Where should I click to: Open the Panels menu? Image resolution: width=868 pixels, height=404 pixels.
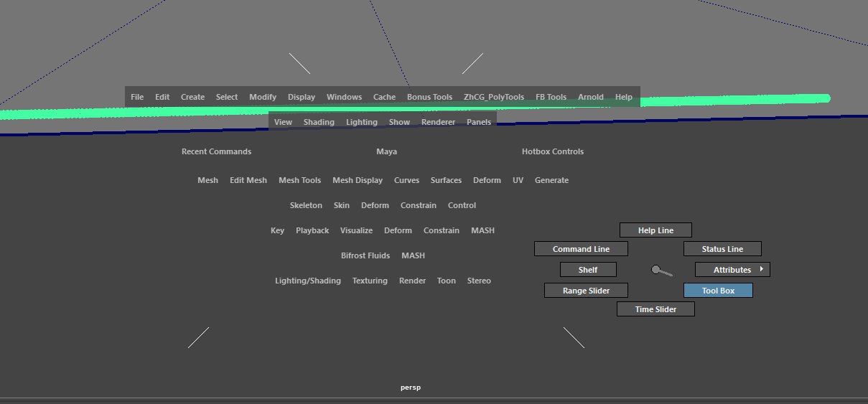479,122
